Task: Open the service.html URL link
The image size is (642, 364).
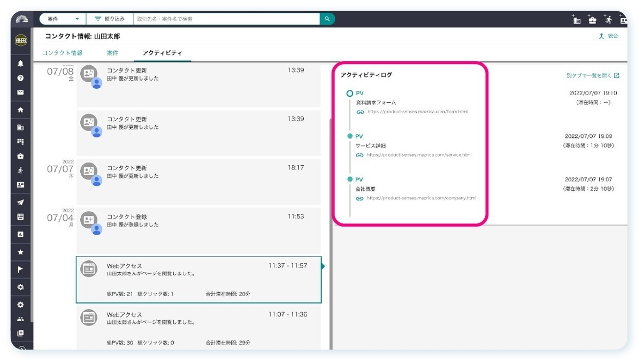Action: 418,155
